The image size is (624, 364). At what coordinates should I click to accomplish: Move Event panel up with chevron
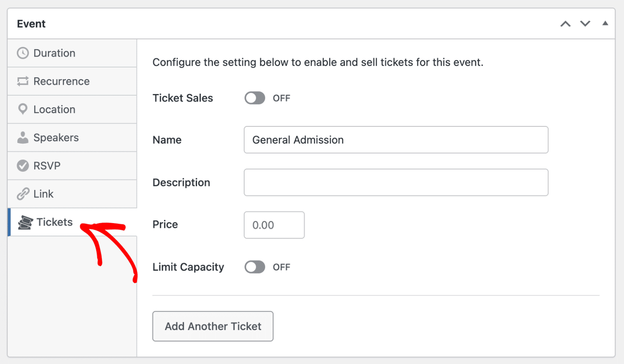click(565, 24)
